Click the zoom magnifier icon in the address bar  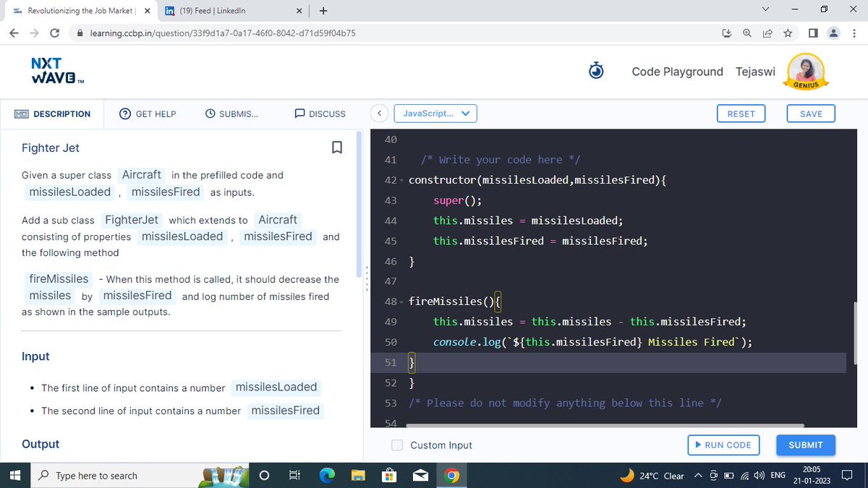coord(747,33)
